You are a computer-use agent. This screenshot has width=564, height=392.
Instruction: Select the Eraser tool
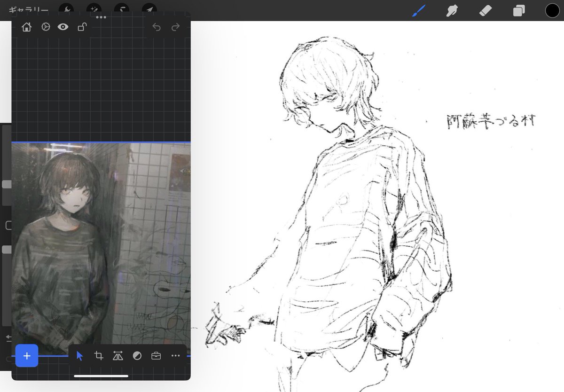pyautogui.click(x=486, y=9)
